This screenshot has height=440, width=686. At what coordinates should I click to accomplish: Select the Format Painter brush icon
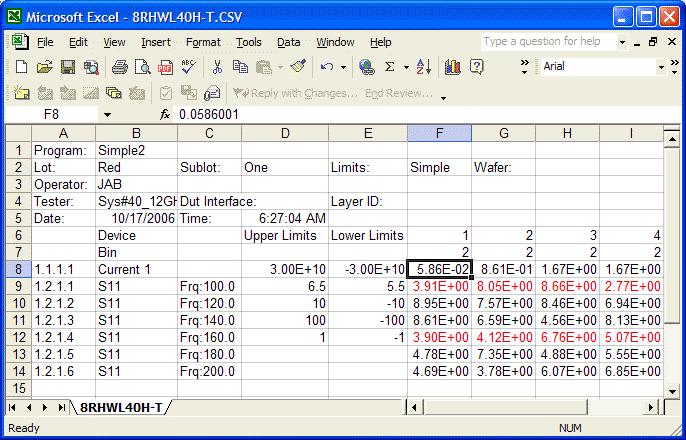tap(298, 67)
